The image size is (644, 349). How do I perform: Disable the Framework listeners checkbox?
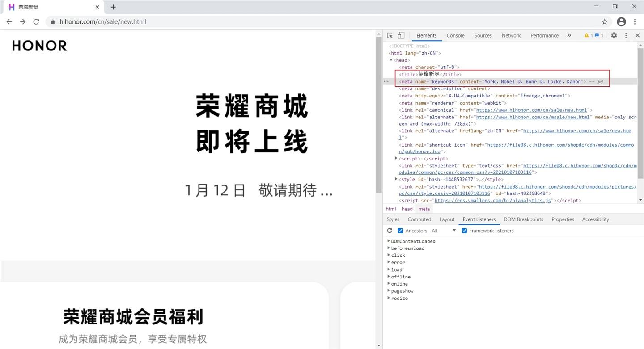coord(464,231)
